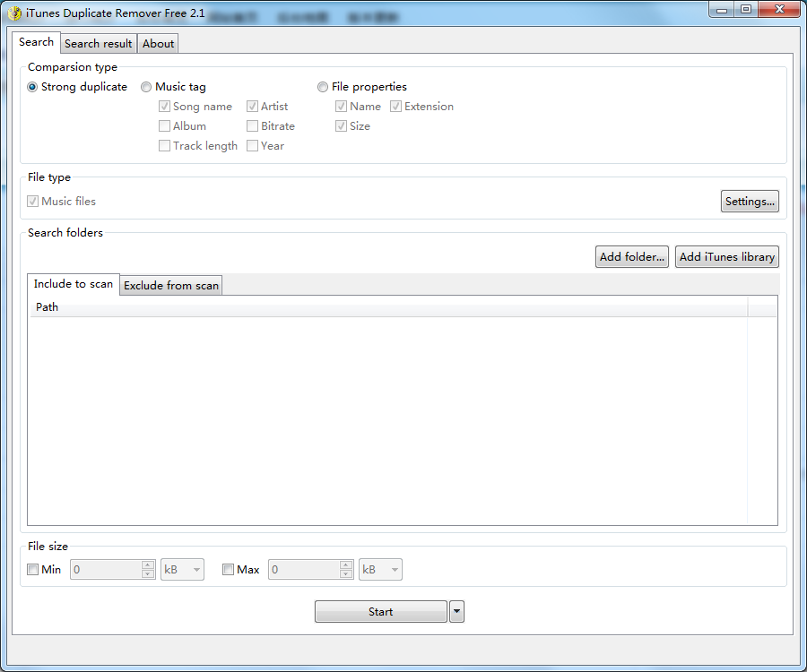This screenshot has width=807, height=672.
Task: Open the dropdown arrow next to Start
Action: (x=456, y=611)
